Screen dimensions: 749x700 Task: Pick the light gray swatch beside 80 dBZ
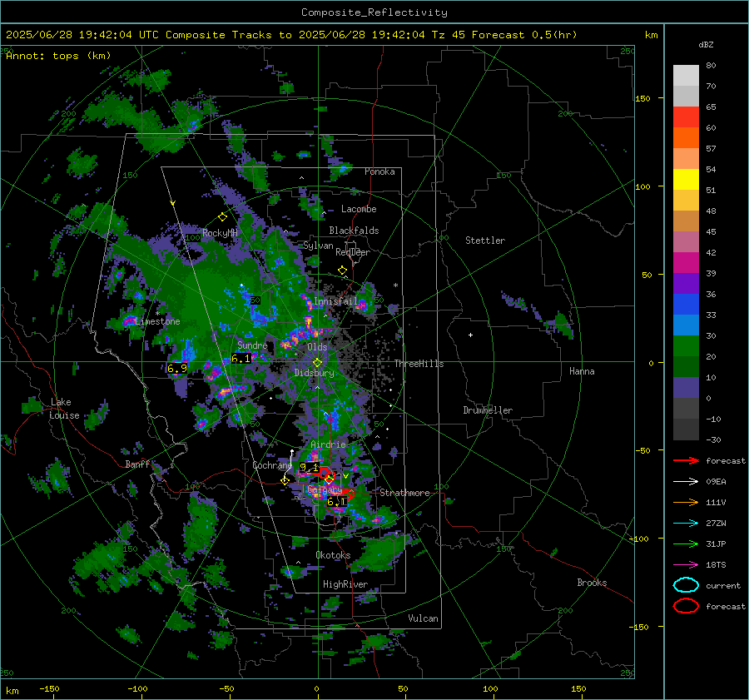pos(686,76)
